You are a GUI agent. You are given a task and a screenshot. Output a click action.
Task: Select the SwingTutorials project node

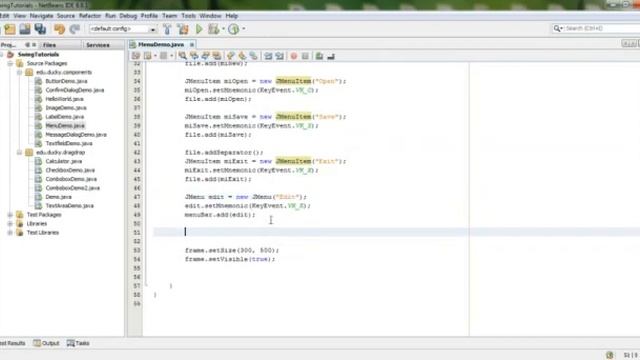tap(38, 54)
